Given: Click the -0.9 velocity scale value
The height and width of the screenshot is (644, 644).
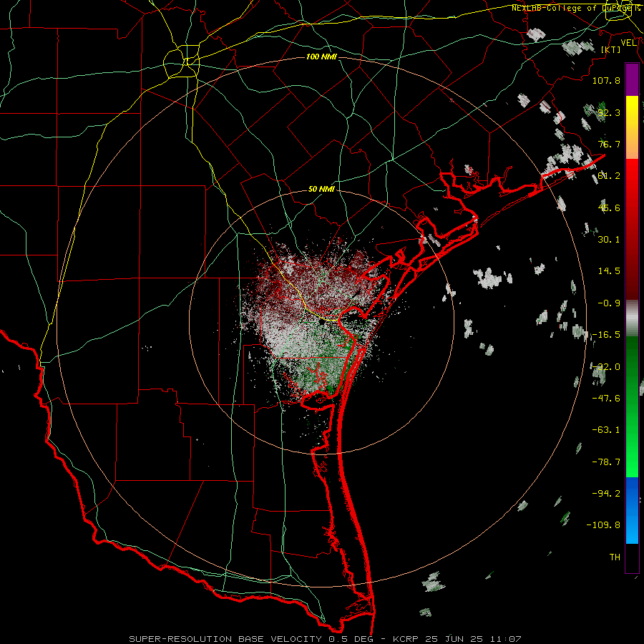Looking at the screenshot, I should coord(609,303).
